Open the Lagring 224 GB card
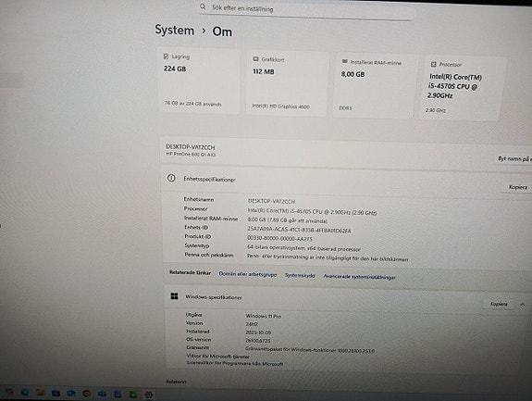This screenshot has height=401, width=532. point(199,81)
